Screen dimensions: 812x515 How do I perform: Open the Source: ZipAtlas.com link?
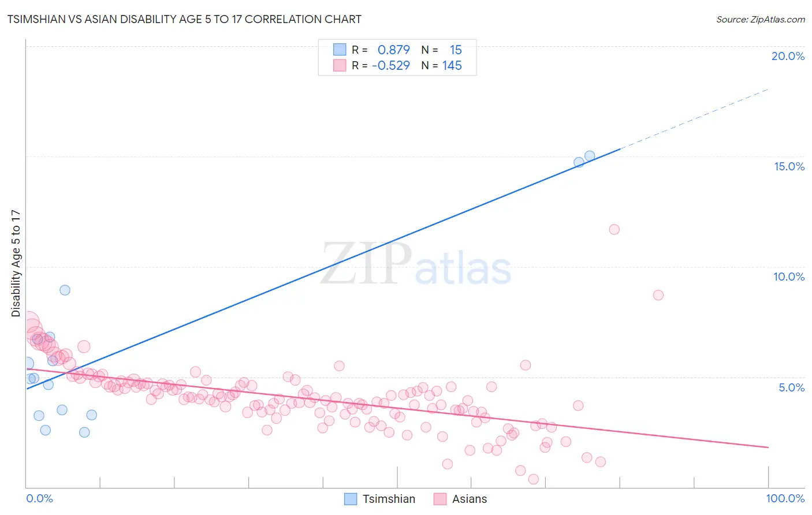pyautogui.click(x=761, y=19)
